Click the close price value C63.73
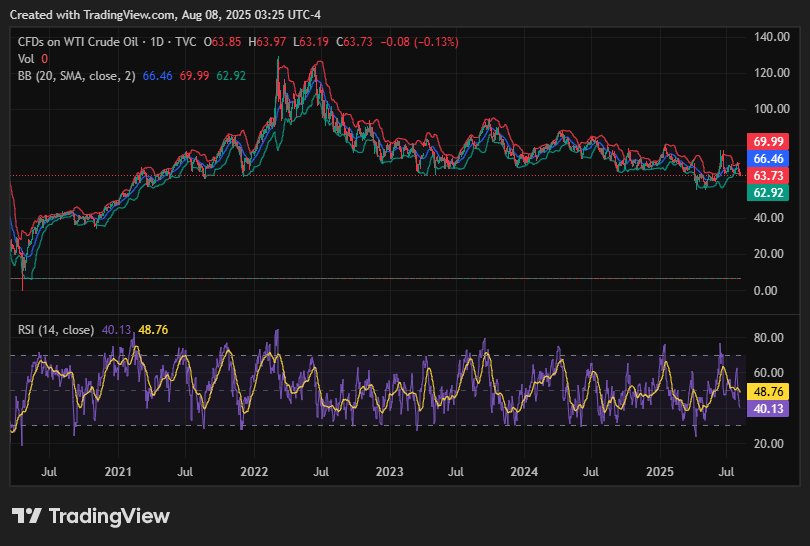 (x=354, y=42)
